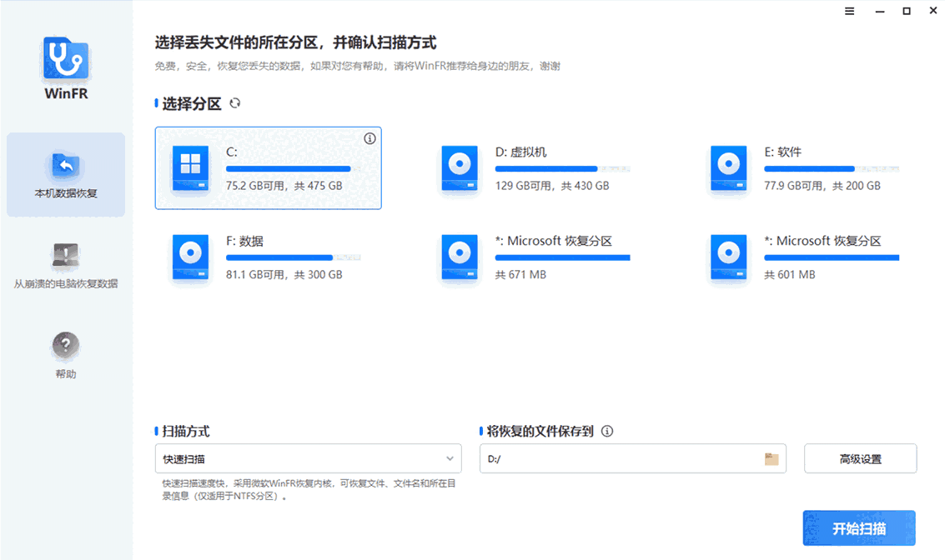This screenshot has width=945, height=560.
Task: Click the 开始扫描 button
Action: click(x=859, y=527)
